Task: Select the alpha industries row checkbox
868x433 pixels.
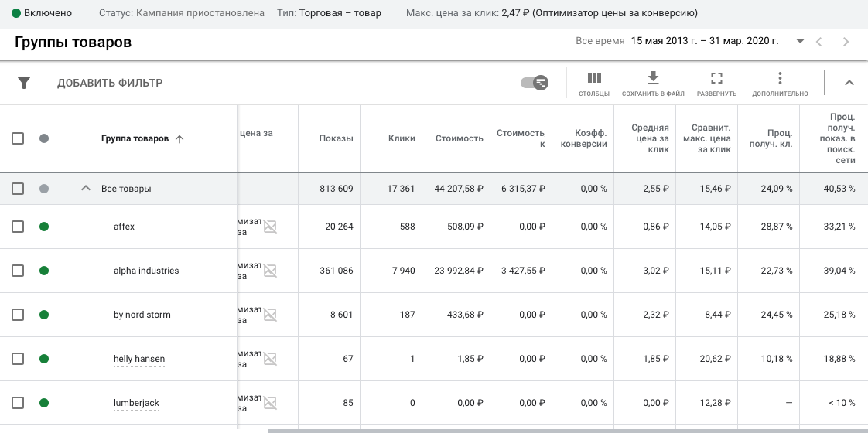Action: tap(18, 271)
